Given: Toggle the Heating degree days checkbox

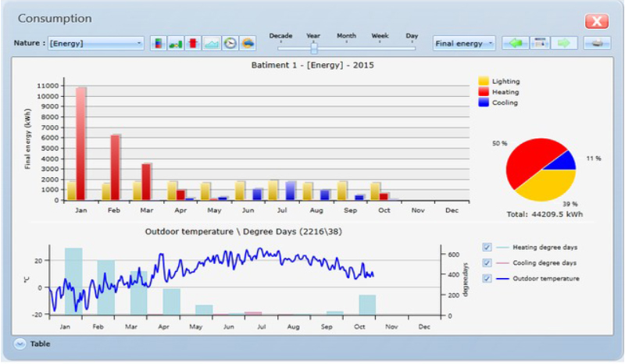Looking at the screenshot, I should point(487,248).
